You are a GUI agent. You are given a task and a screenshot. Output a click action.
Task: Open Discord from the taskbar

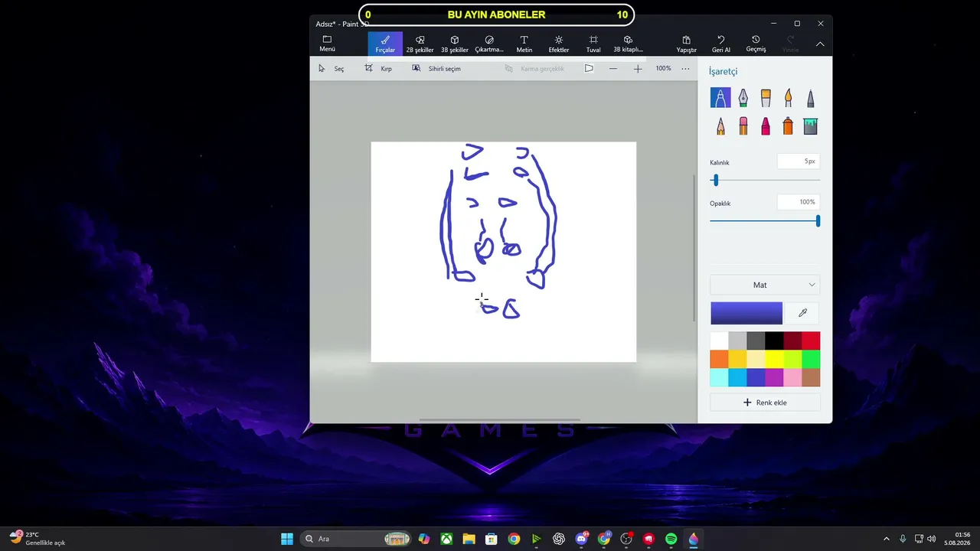582,539
